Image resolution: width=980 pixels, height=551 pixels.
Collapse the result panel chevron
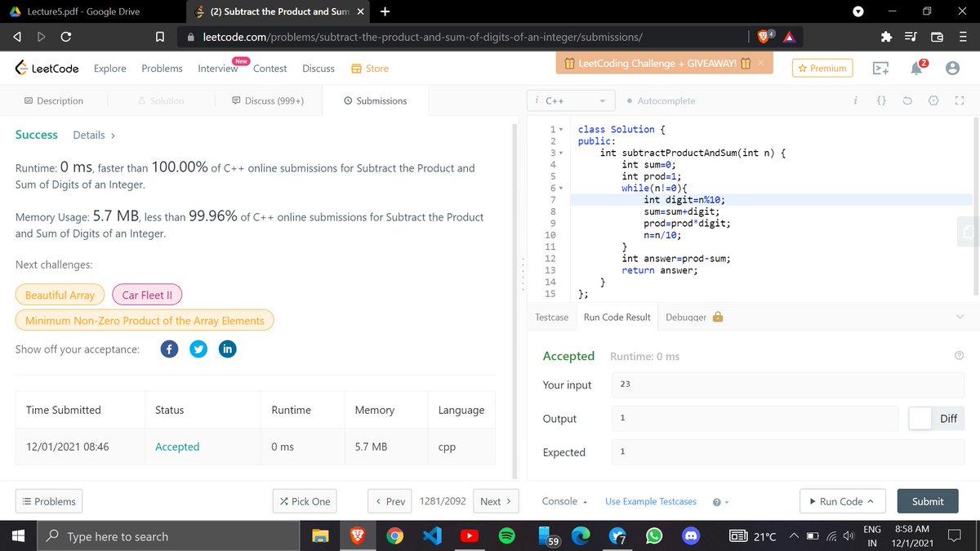(959, 317)
